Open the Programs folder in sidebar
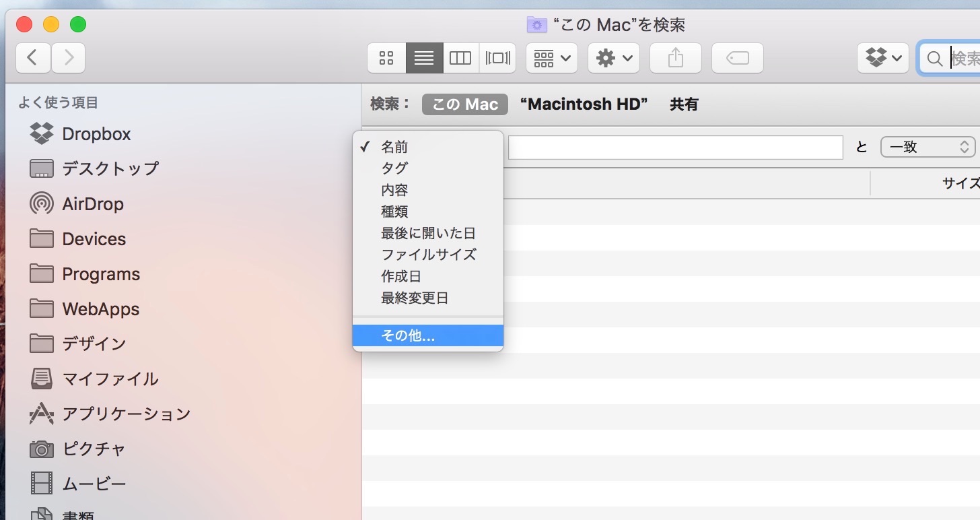Screen dimensions: 980x520 (85, 273)
